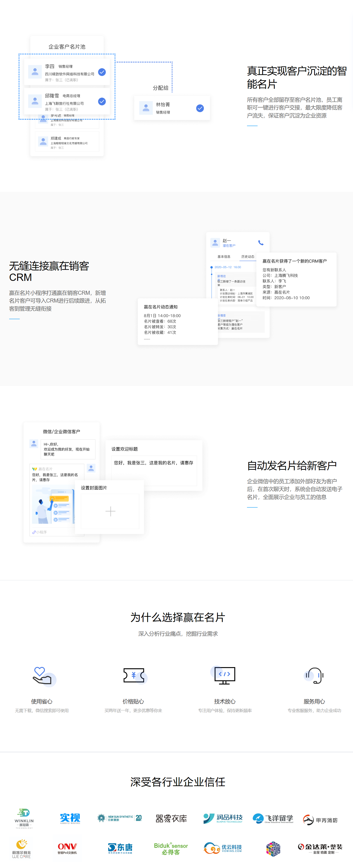Toggle the checkmark on 李四's card
353x868 pixels.
(102, 72)
